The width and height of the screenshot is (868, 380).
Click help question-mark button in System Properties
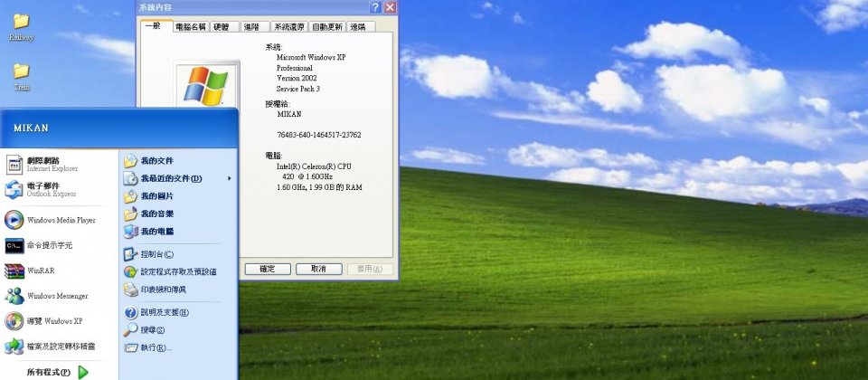pos(376,7)
